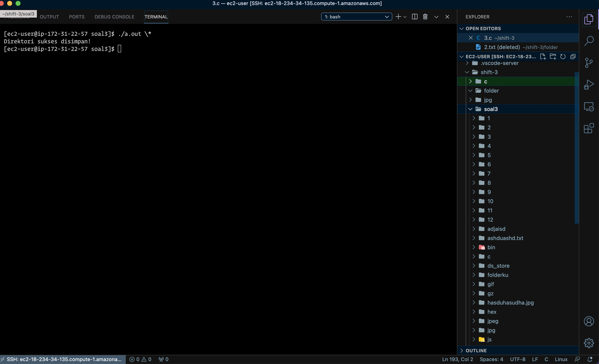Open Run and Debug view
The image size is (599, 364).
[589, 85]
